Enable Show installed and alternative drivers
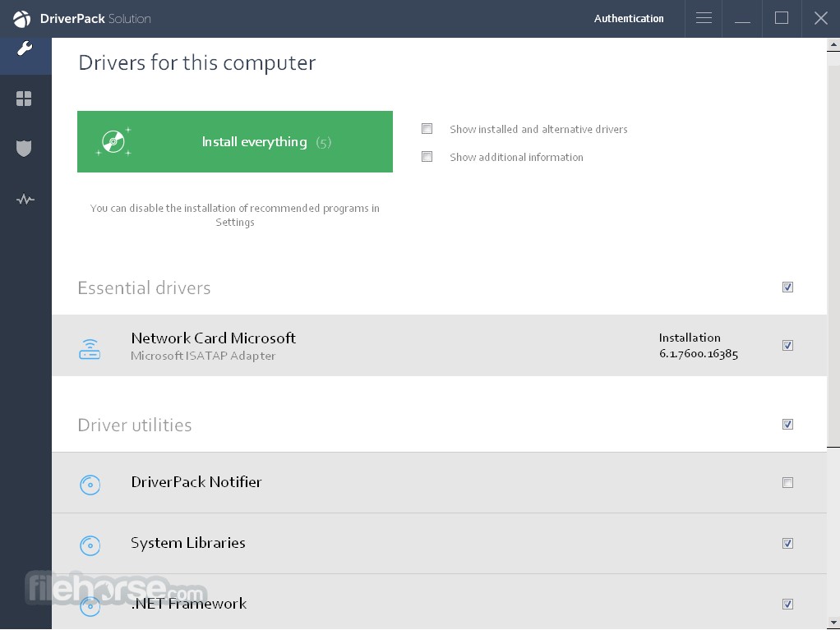Screen dimensions: 840x630 pos(427,129)
